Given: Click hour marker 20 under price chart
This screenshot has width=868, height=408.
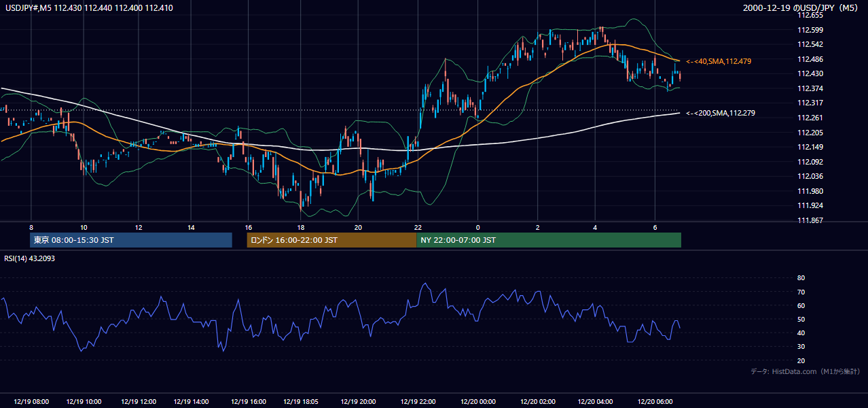Looking at the screenshot, I should (x=358, y=227).
